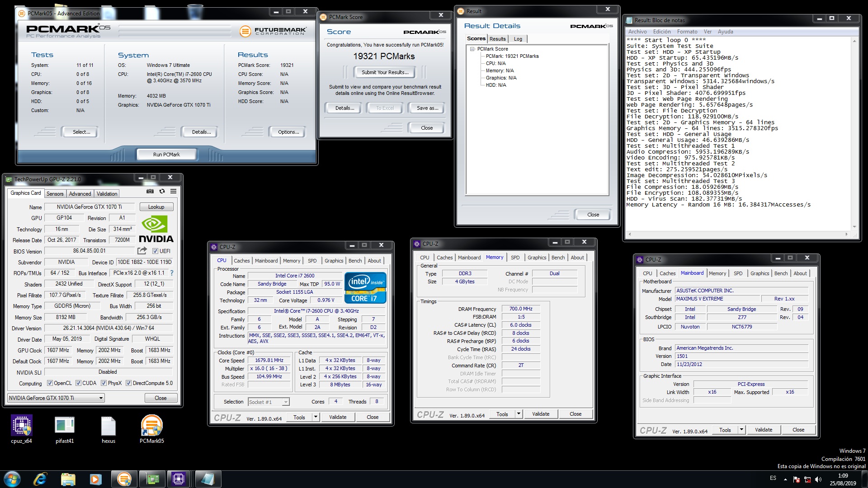
Task: Click the Notepad vertical scrollbar
Action: coord(854,134)
